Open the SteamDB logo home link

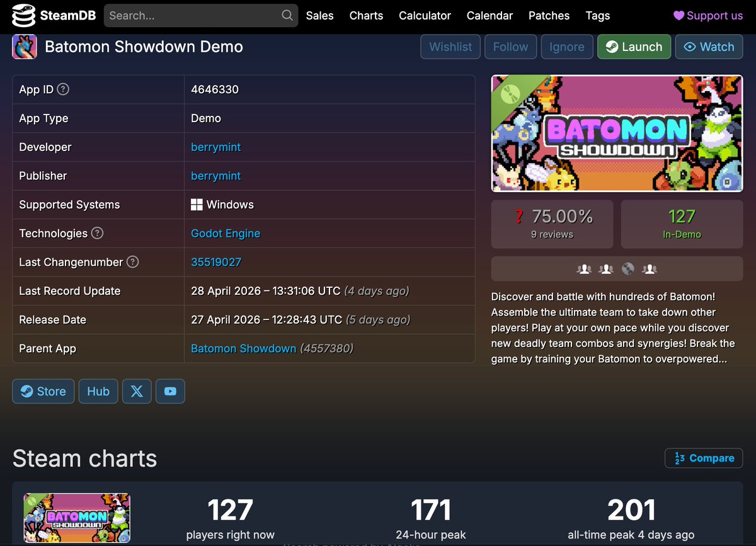pyautogui.click(x=54, y=16)
